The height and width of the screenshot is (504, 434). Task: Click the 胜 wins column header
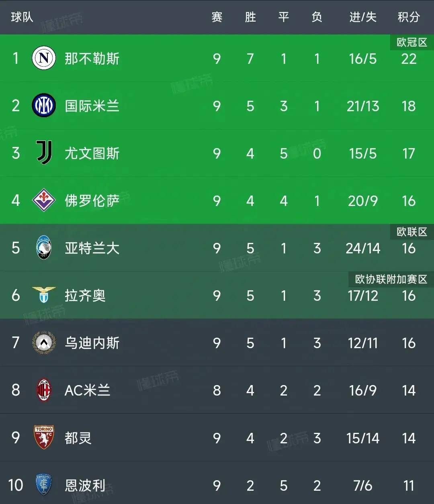coord(250,17)
